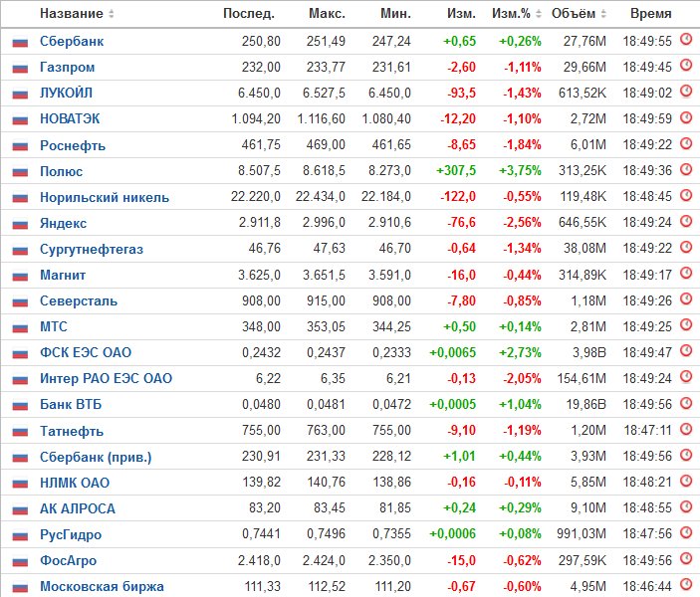Open the НОВАТЭК stock link

point(70,118)
